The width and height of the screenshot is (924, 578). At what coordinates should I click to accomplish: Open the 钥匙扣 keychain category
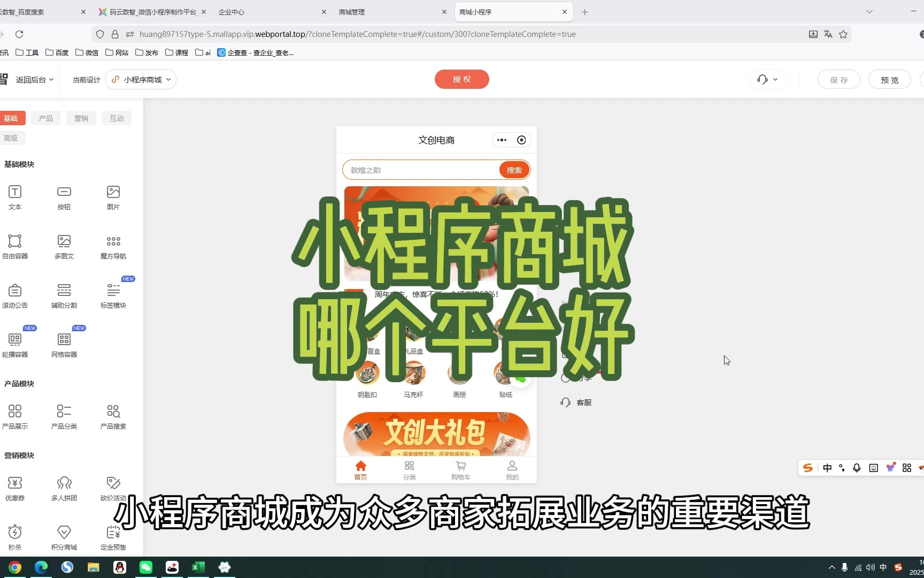367,380
